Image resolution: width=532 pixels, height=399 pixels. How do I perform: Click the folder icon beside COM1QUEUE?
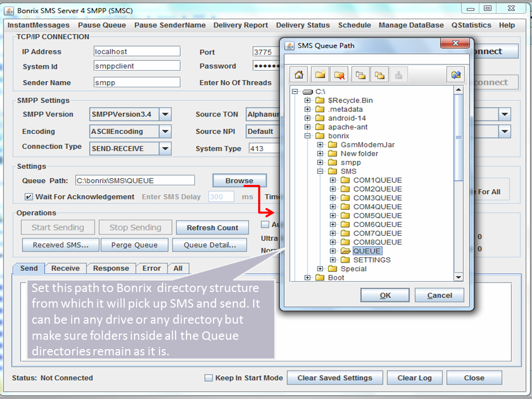click(x=345, y=180)
